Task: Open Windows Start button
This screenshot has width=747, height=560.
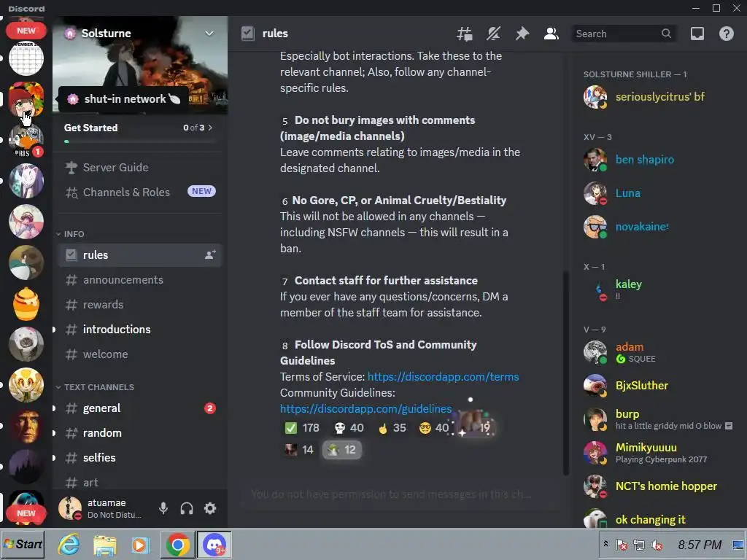Action: click(23, 544)
